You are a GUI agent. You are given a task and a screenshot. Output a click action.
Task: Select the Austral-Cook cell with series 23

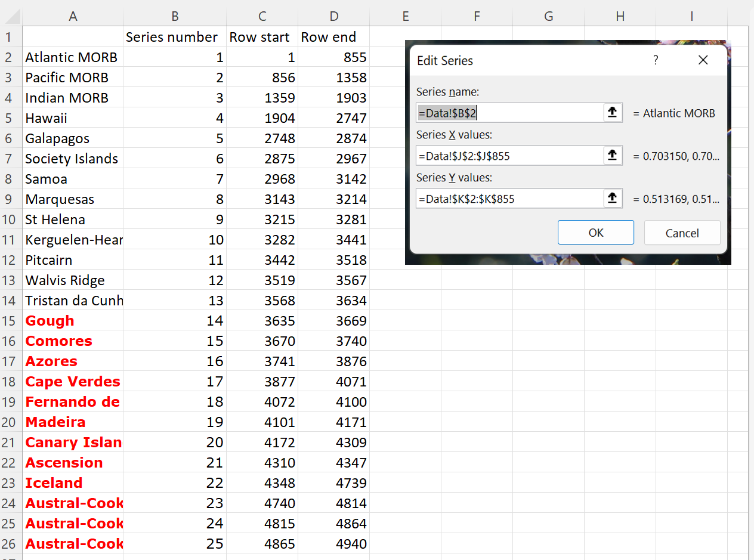click(x=73, y=503)
